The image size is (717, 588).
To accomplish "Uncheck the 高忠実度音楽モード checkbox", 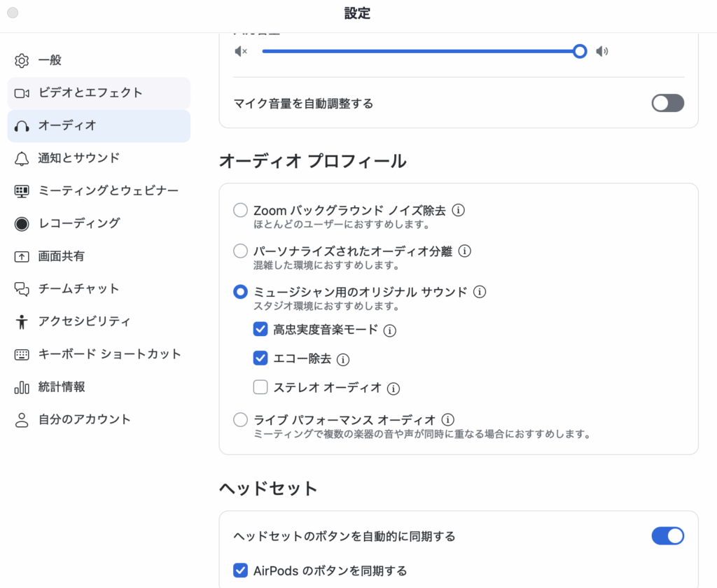I will click(x=260, y=329).
